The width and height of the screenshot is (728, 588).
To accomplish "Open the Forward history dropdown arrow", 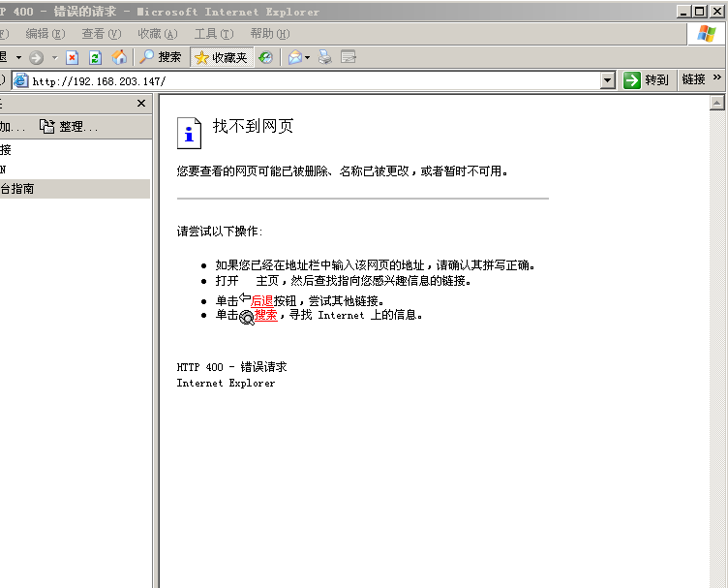I will [x=55, y=57].
